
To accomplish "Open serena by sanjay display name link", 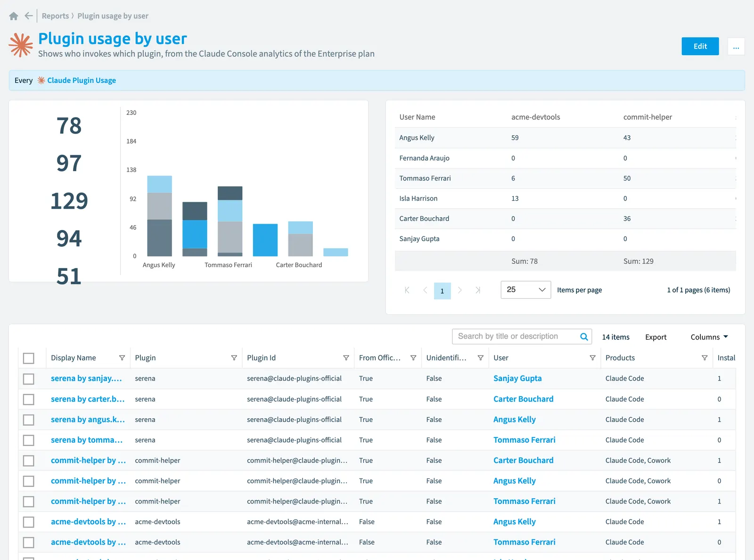I will click(x=86, y=379).
